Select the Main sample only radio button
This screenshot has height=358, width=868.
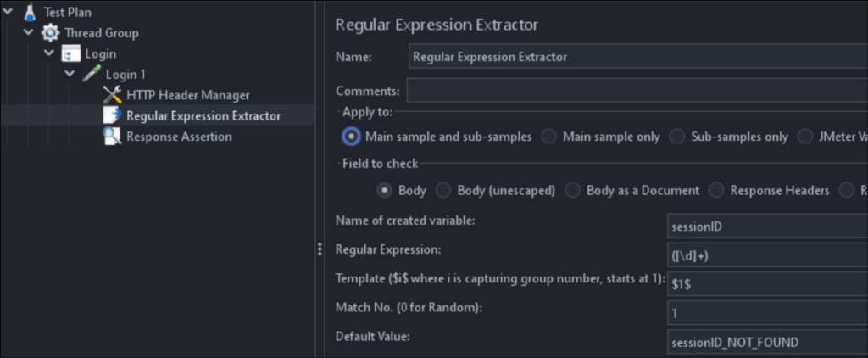(549, 136)
